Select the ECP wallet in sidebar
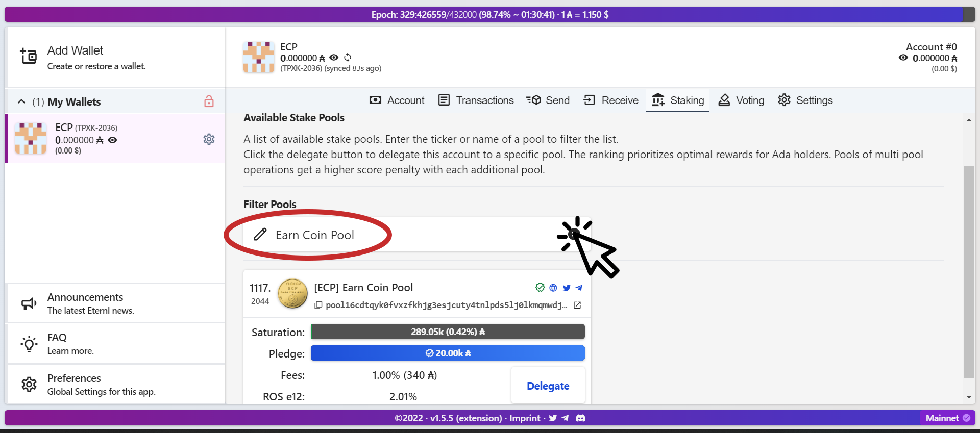980x433 pixels. (115, 138)
